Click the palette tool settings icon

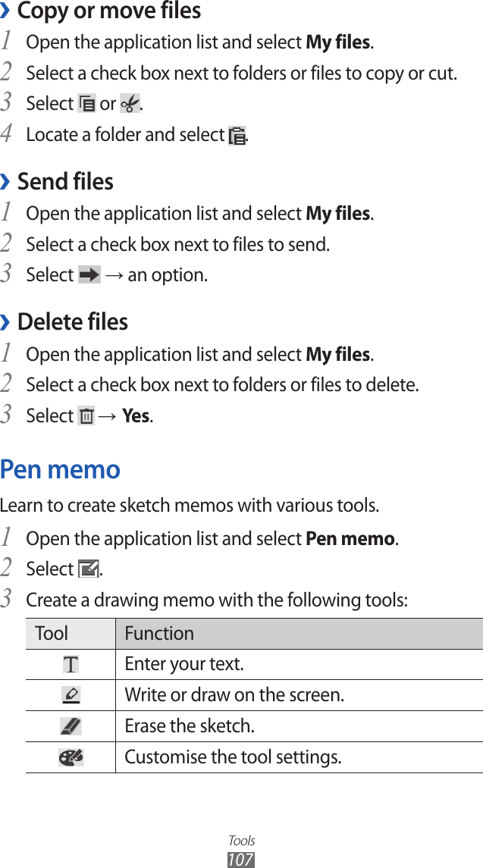point(71,757)
